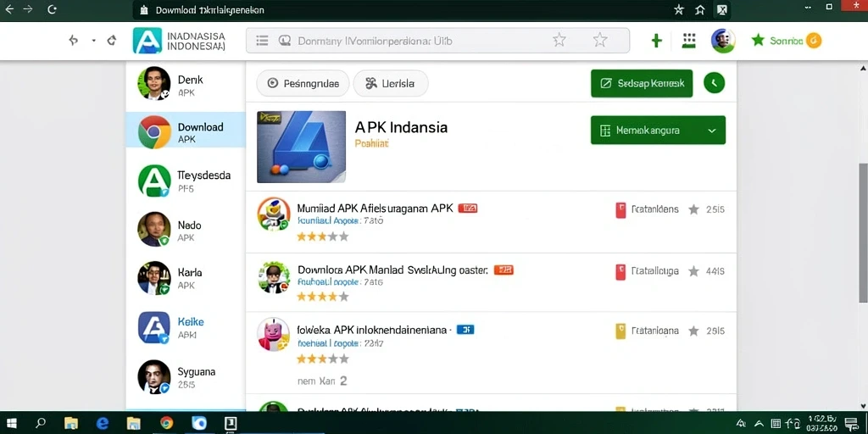Click the first star icon in the search bar

click(559, 40)
